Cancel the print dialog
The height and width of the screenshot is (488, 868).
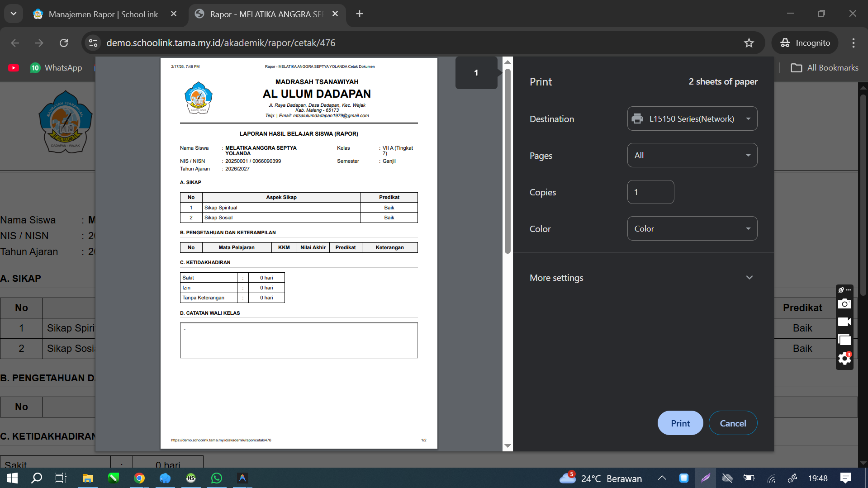[732, 423]
